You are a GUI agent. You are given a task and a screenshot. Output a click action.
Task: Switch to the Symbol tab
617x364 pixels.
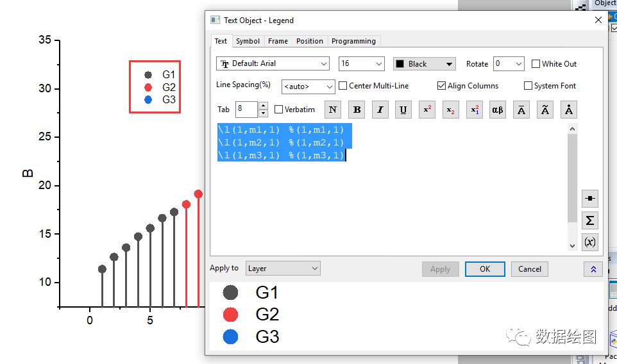click(248, 41)
